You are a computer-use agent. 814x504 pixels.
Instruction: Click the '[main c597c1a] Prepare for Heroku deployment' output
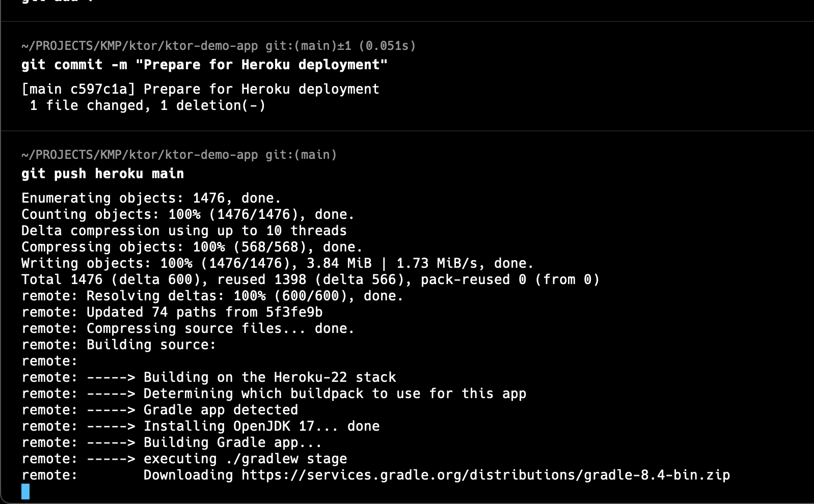point(200,89)
